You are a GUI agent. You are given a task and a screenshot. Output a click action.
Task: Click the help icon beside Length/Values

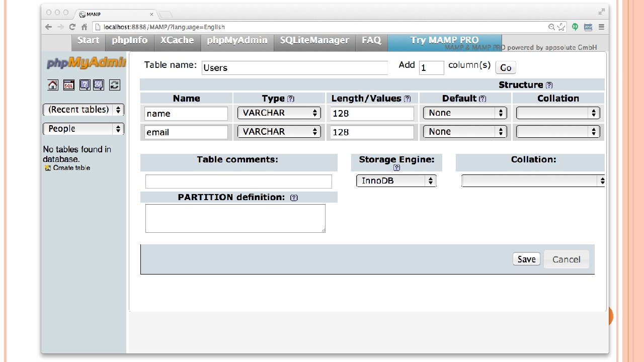point(407,99)
